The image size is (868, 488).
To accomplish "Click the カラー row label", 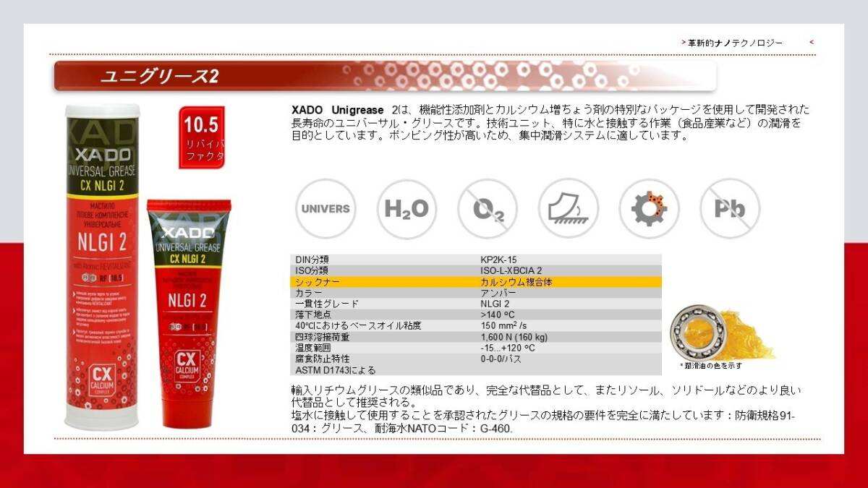I will coord(309,293).
